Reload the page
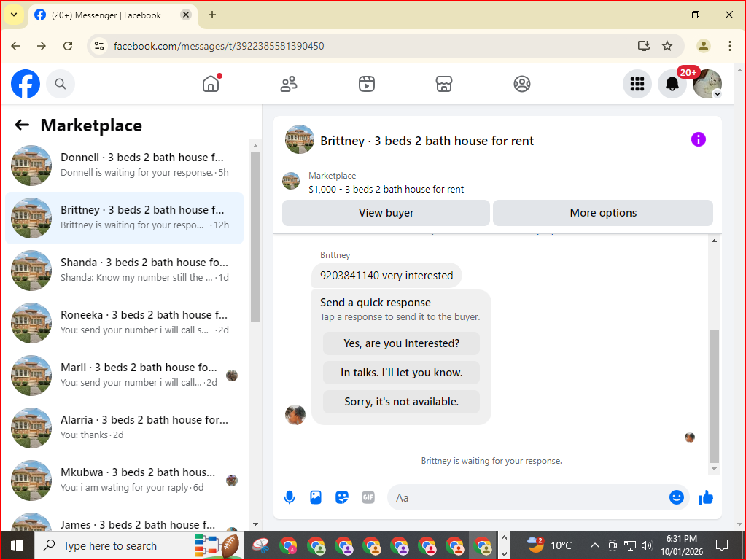 [68, 46]
